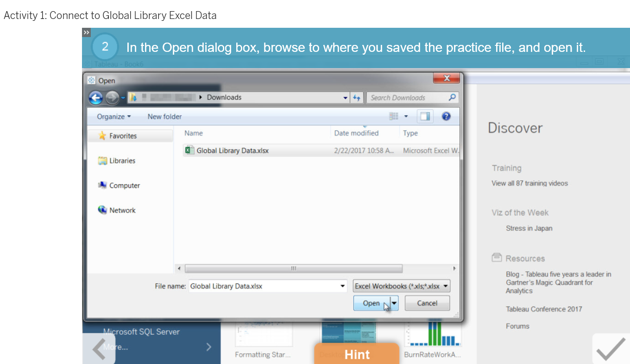Click the Microsoft Excel W... type cell
This screenshot has width=630, height=364.
[431, 151]
